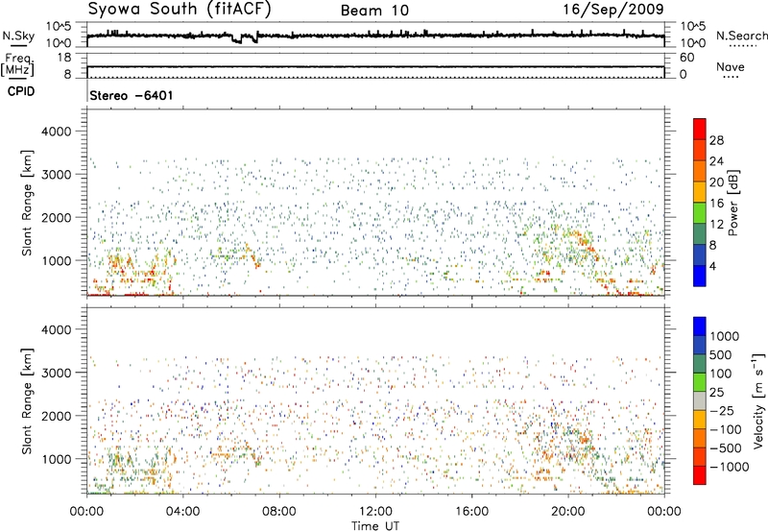
Task: Click the "24" Power colorbar value
Action: (x=716, y=161)
